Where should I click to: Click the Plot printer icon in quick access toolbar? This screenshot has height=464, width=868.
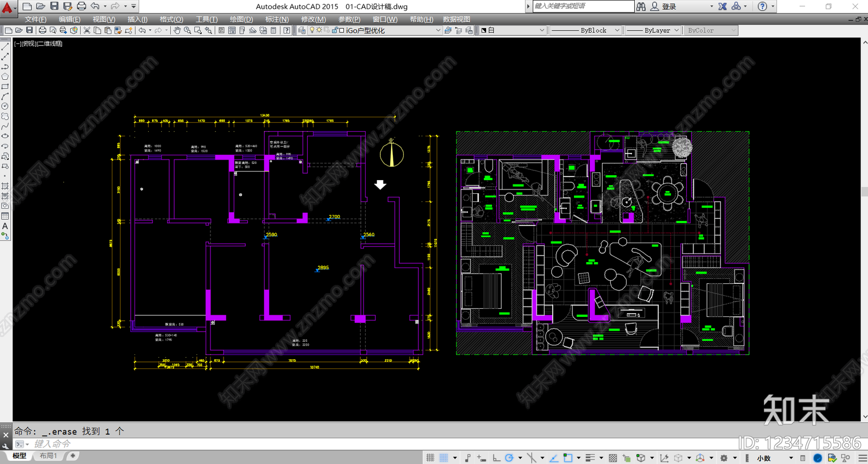coord(81,6)
